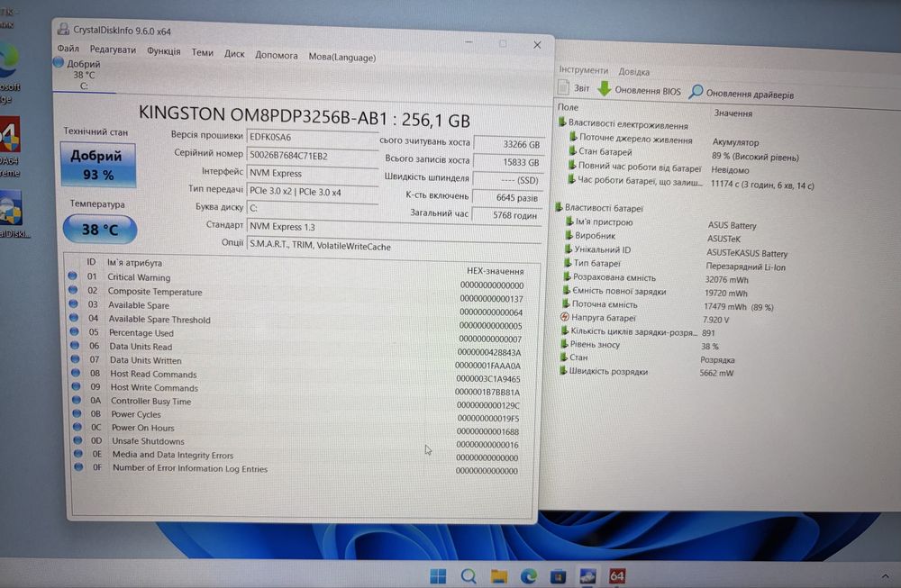Click the status dot for Percentage Used
This screenshot has height=588, width=901.
click(74, 331)
